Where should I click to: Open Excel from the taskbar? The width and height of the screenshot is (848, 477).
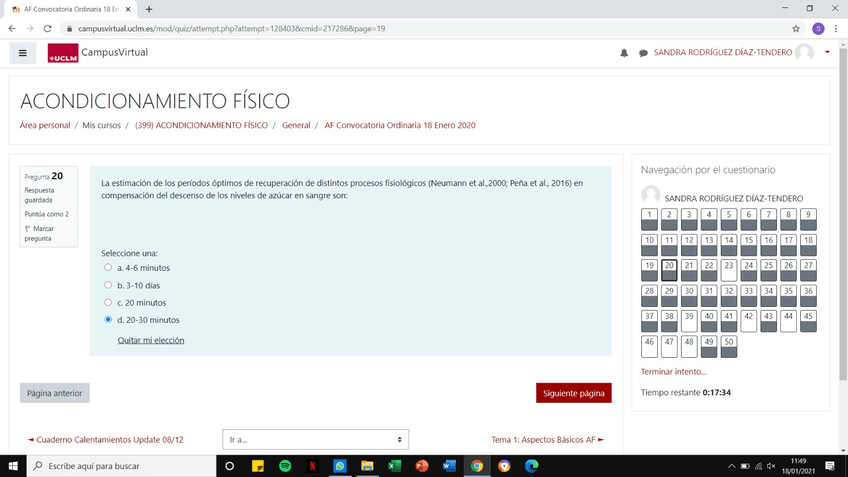394,466
